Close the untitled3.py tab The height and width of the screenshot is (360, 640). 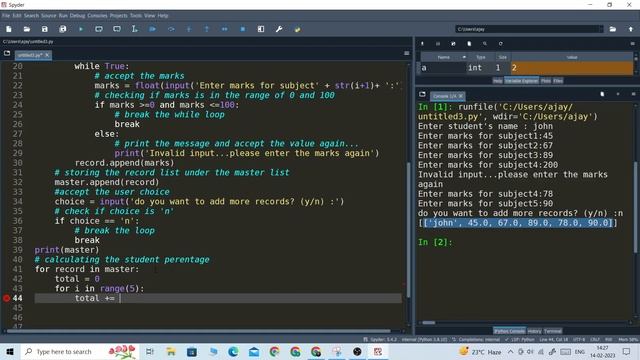point(47,55)
